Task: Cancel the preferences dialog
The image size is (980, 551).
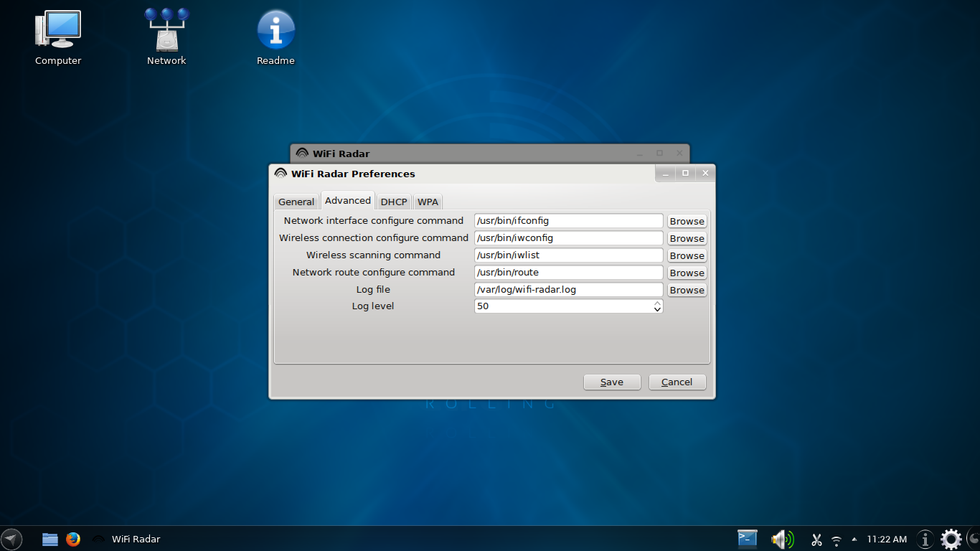Action: pyautogui.click(x=677, y=382)
